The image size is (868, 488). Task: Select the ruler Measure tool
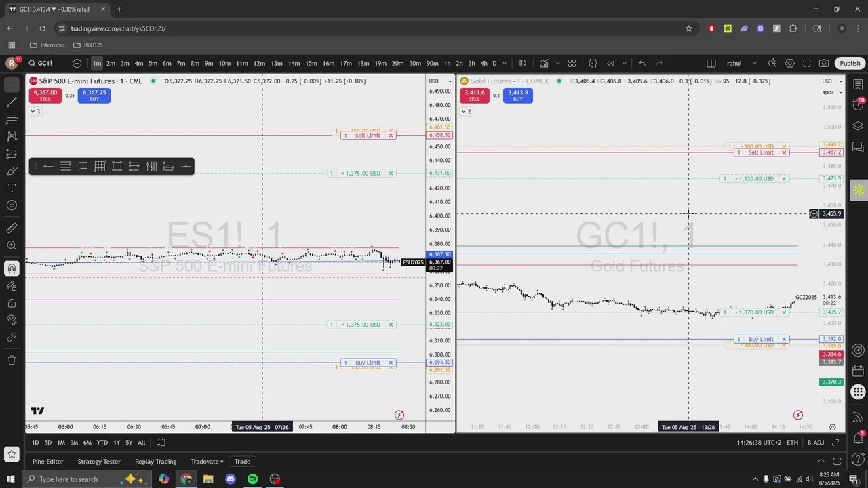pos(12,228)
